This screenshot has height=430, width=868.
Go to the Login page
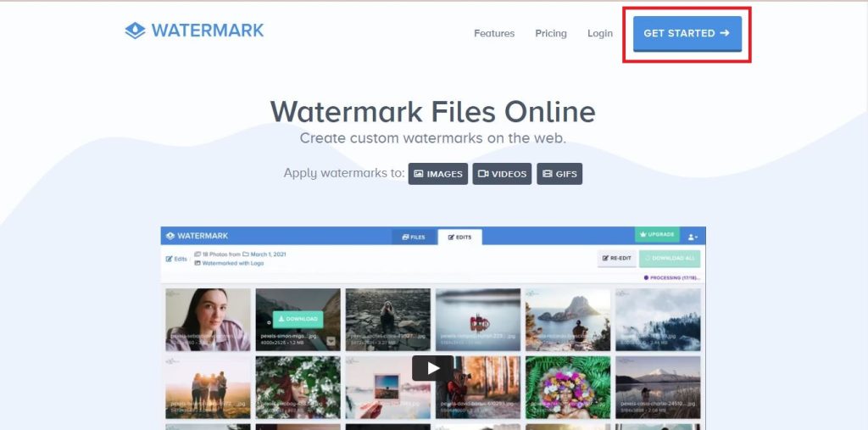tap(600, 33)
